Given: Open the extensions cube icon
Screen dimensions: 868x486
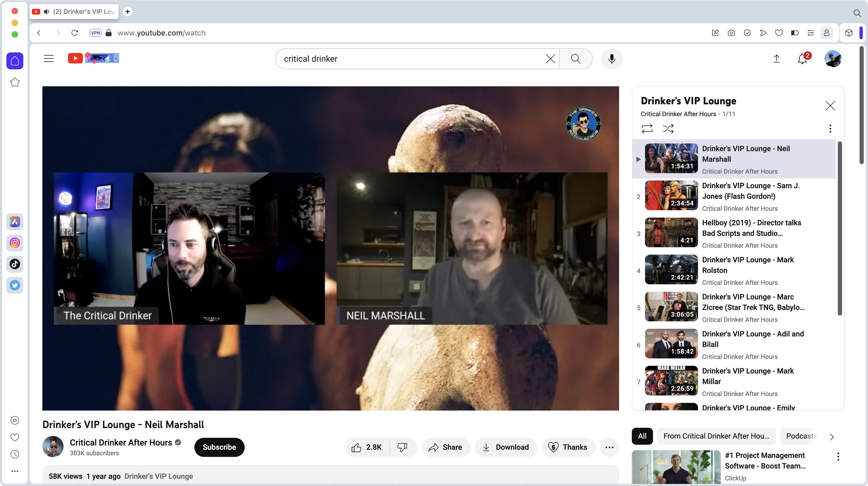Looking at the screenshot, I should click(x=849, y=33).
